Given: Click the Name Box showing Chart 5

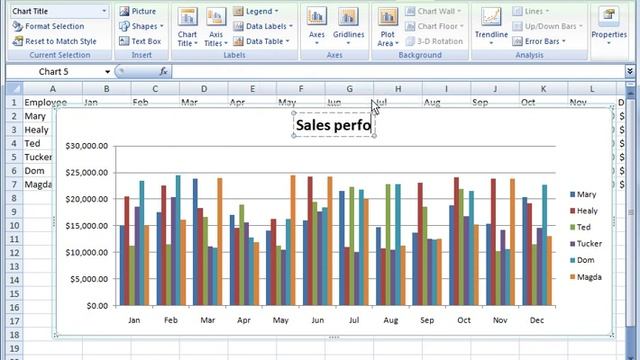Looking at the screenshot, I should (x=54, y=72).
